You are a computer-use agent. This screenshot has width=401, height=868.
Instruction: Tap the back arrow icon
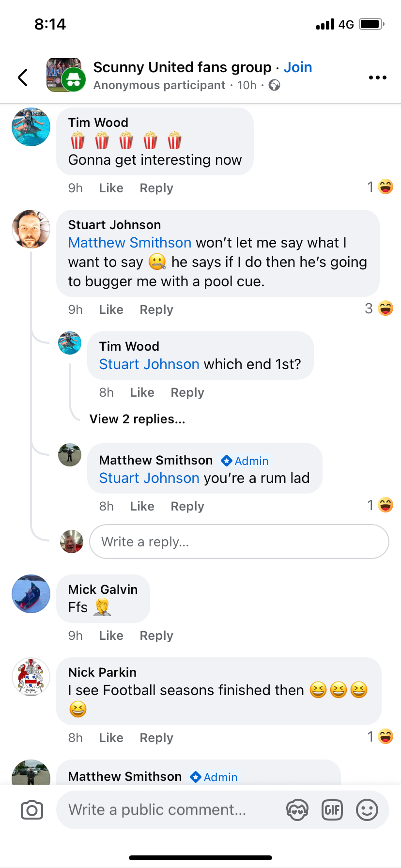(23, 77)
